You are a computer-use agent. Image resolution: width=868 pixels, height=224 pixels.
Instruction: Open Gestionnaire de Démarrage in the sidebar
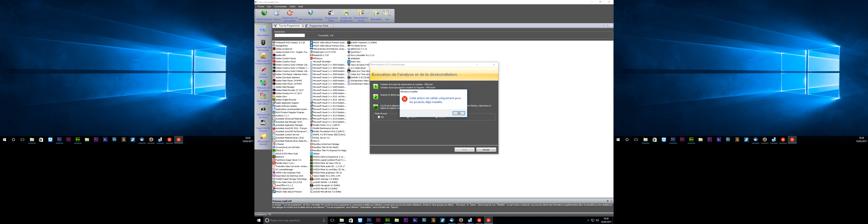pyautogui.click(x=263, y=45)
